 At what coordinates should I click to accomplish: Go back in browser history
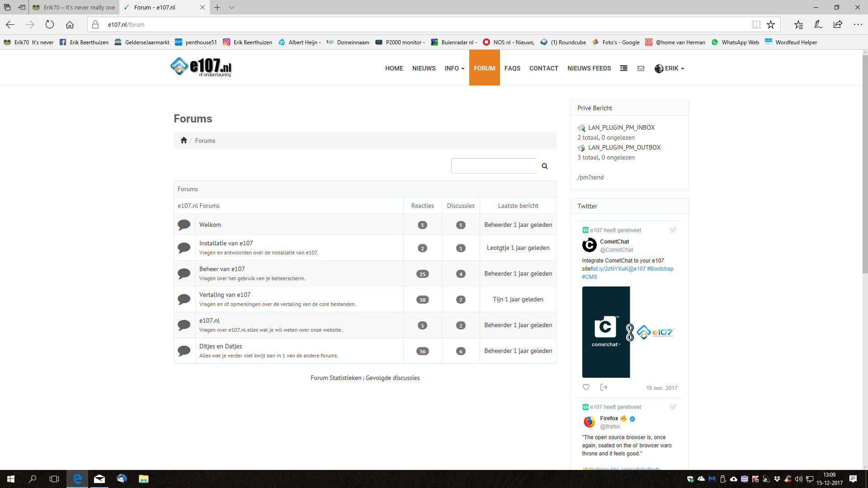[x=10, y=24]
